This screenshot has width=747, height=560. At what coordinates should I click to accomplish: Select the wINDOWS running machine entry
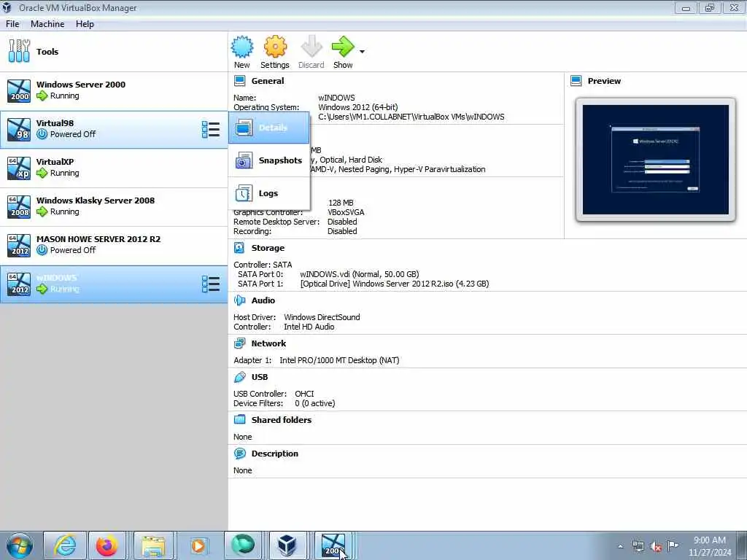tap(114, 284)
